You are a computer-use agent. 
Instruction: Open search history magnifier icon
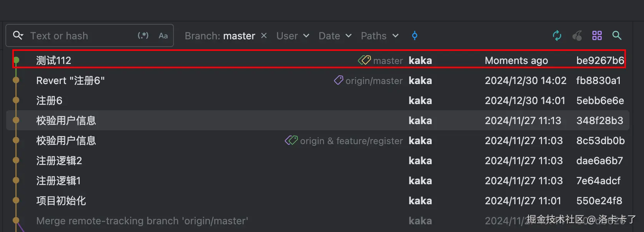pyautogui.click(x=18, y=35)
